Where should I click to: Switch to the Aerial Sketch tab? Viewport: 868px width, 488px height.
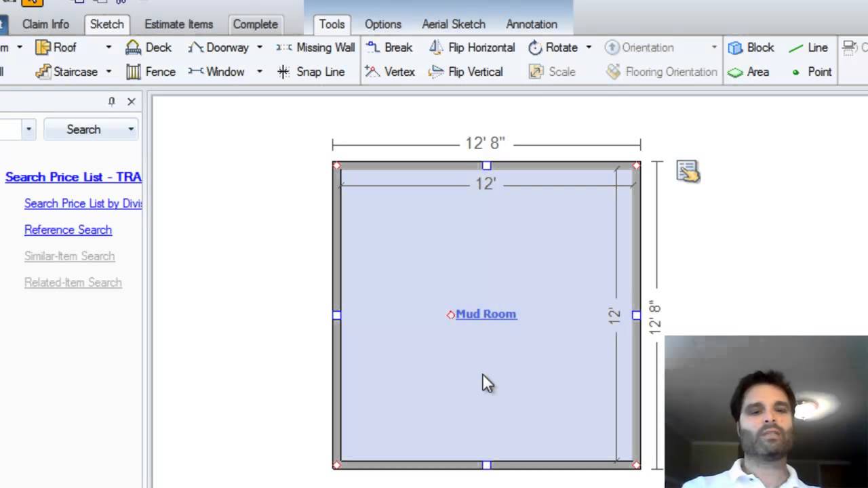tap(453, 24)
